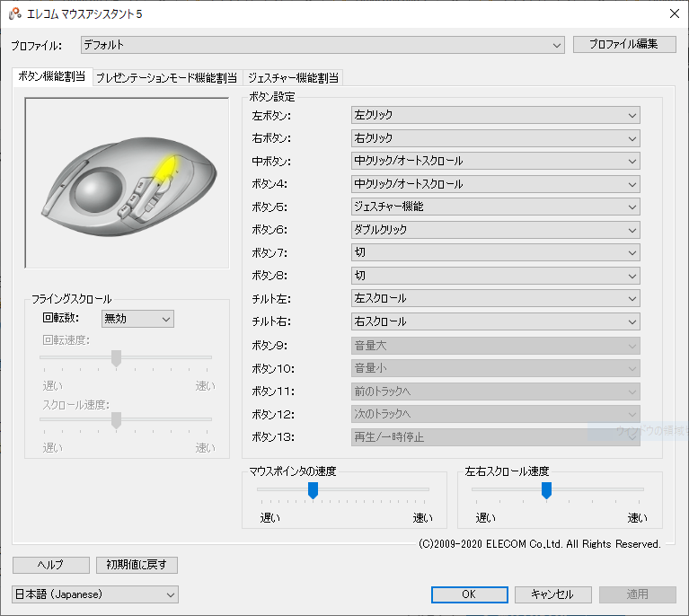
Task: Click the Elecom Mouse Assistant title bar icon
Action: point(15,13)
